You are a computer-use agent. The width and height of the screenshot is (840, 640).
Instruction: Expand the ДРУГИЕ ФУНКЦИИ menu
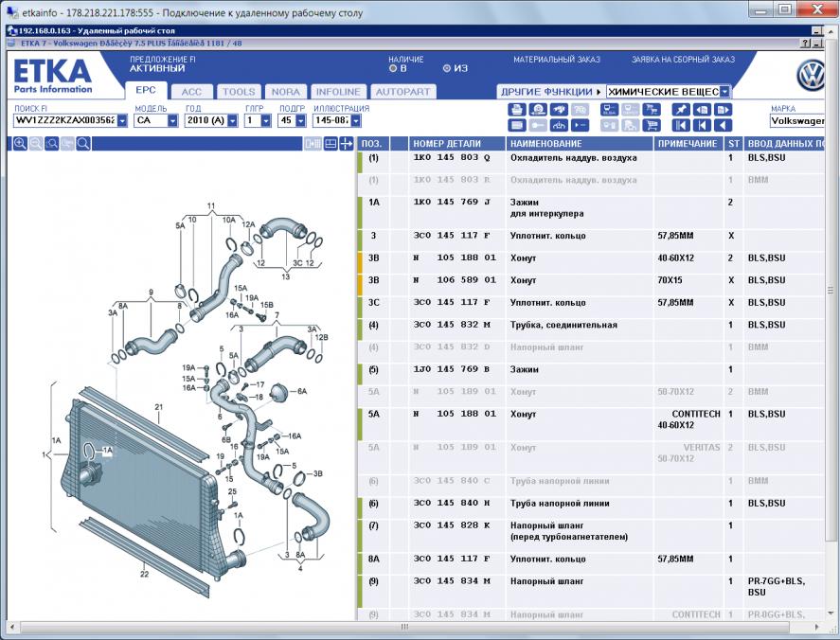pyautogui.click(x=551, y=92)
